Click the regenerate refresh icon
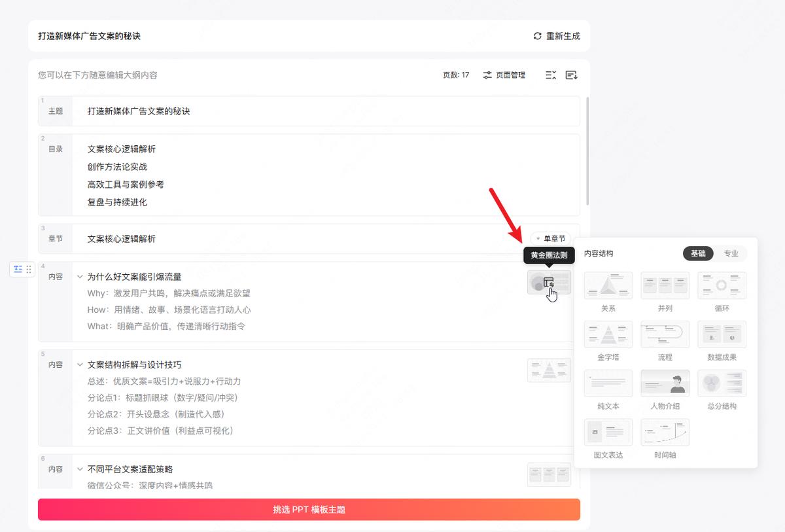The width and height of the screenshot is (785, 532). [538, 36]
